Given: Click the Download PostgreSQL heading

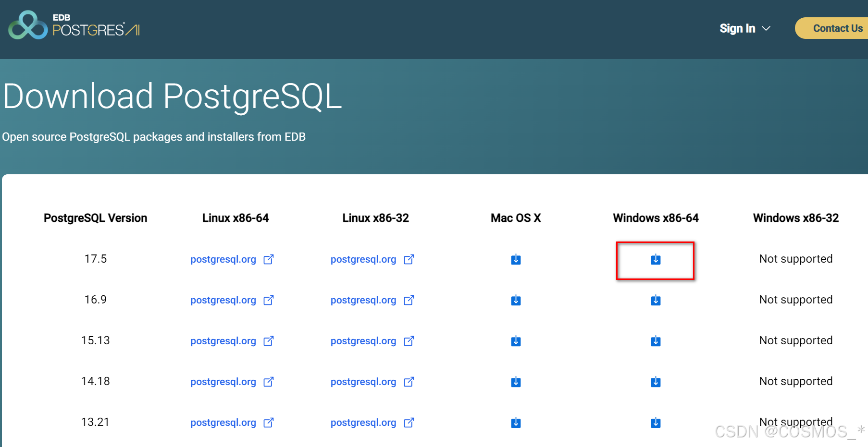Looking at the screenshot, I should coord(172,97).
